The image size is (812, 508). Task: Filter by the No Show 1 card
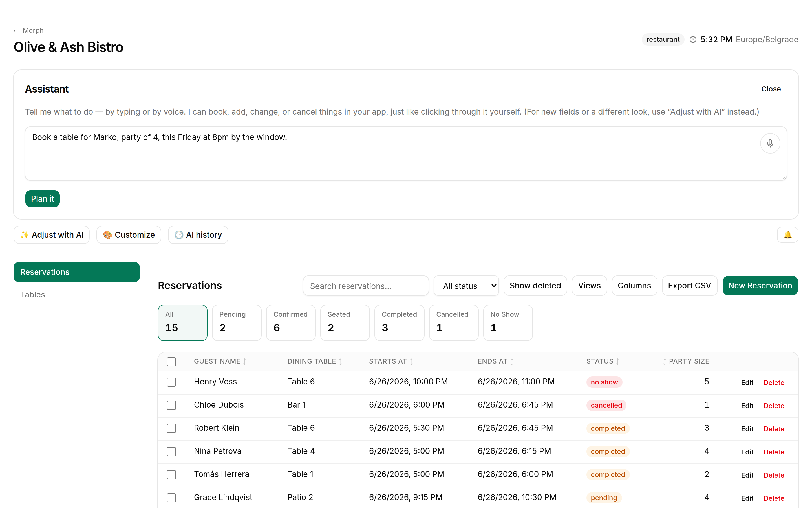508,323
